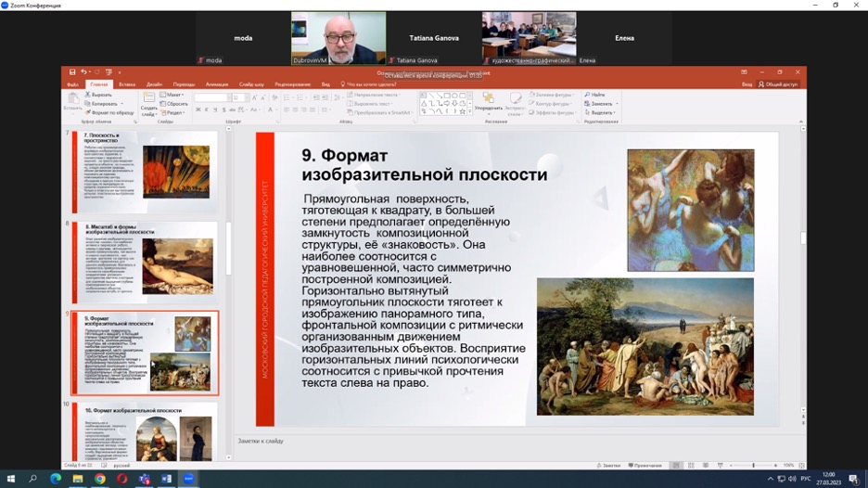The image size is (868, 488).
Task: Toggle the Примечания comments pane
Action: (645, 465)
